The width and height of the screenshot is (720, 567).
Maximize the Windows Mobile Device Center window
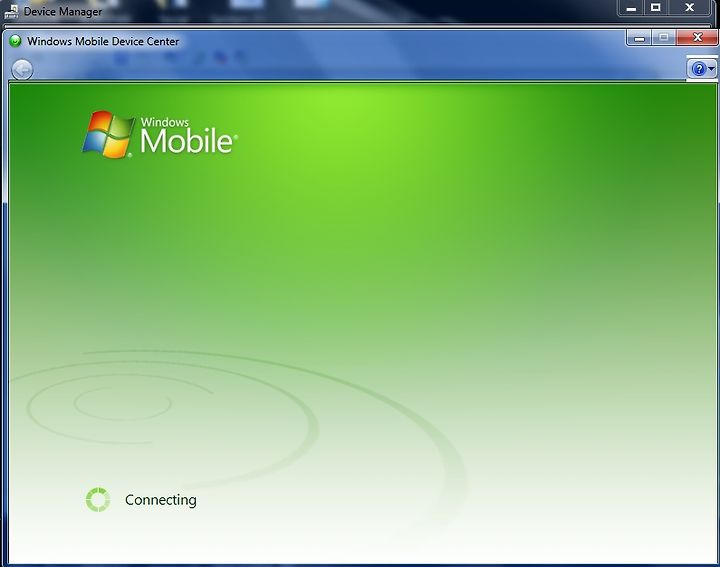[x=664, y=38]
